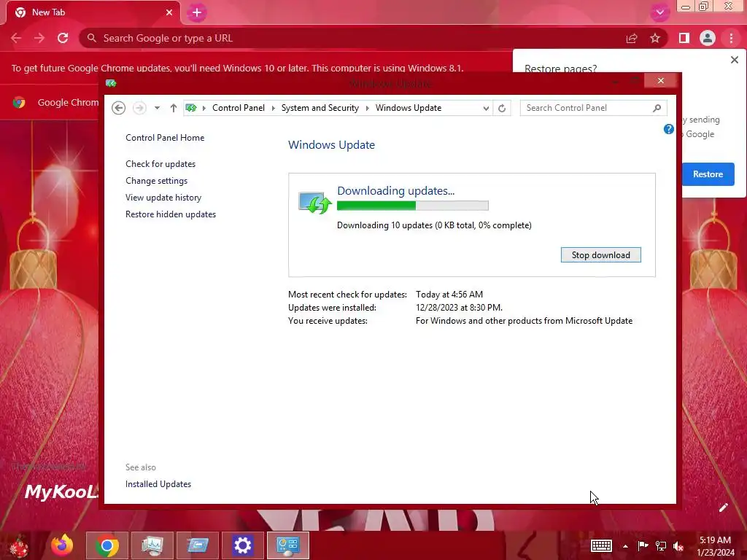Close the New Tab tab

coord(169,13)
